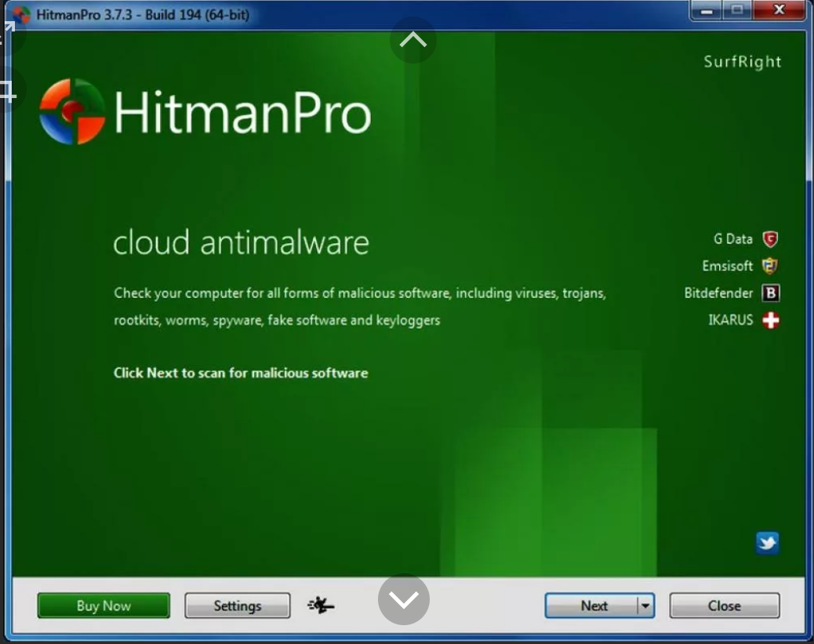Click the IKARUS label
This screenshot has height=644, width=814.
[730, 320]
